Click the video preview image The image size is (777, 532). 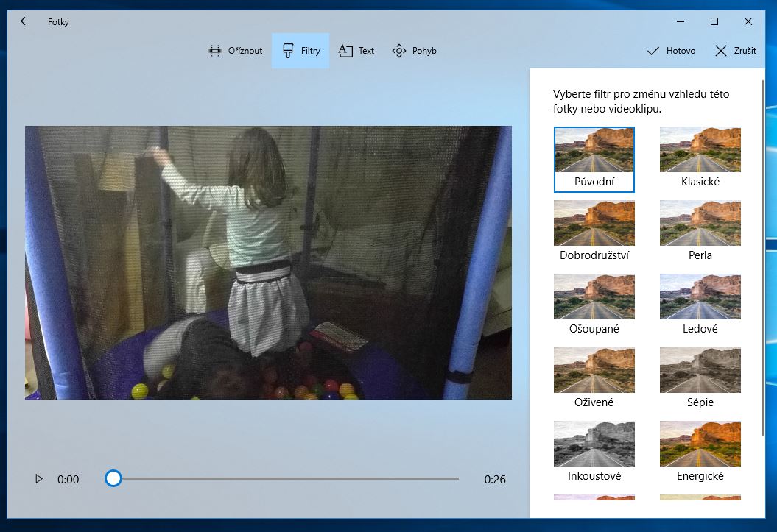268,262
